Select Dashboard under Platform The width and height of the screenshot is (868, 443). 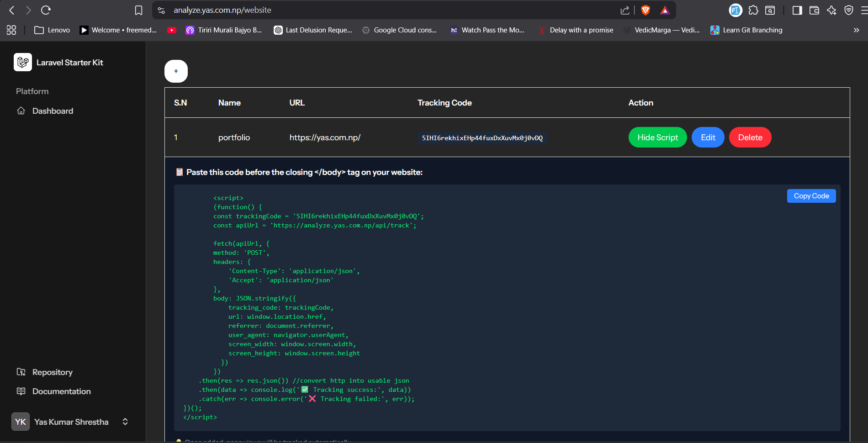click(53, 111)
